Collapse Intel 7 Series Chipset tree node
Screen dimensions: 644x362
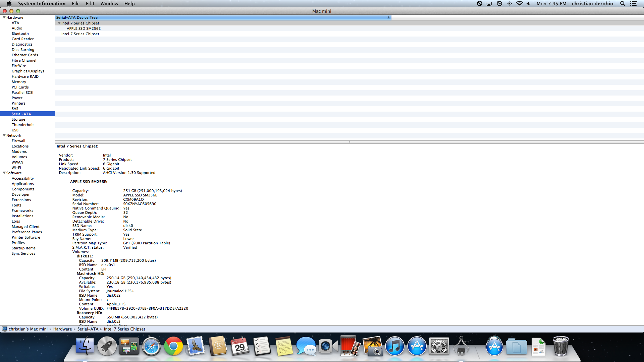coord(59,23)
